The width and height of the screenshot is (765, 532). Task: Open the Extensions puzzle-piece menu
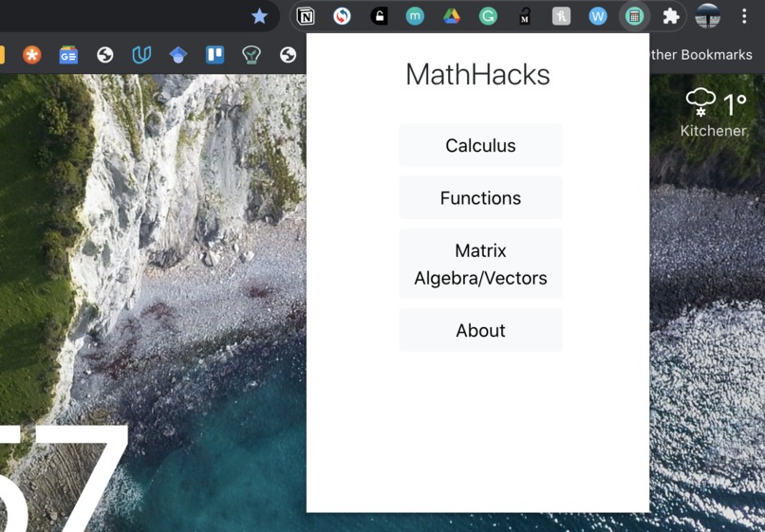tap(671, 16)
